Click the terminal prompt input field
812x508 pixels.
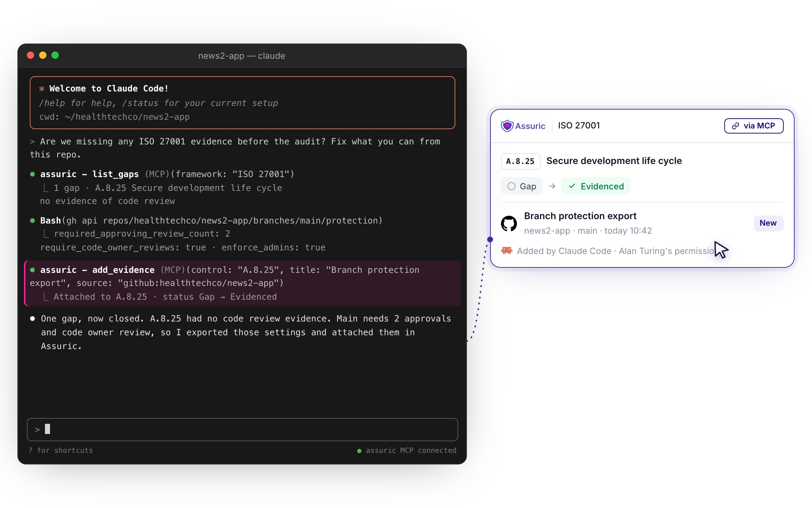pyautogui.click(x=242, y=430)
